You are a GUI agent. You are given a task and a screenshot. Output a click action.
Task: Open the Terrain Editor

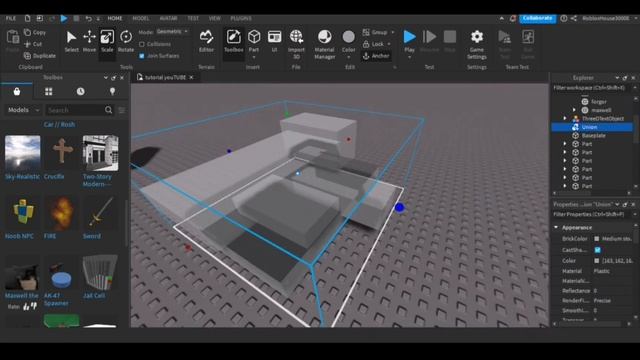[206, 41]
